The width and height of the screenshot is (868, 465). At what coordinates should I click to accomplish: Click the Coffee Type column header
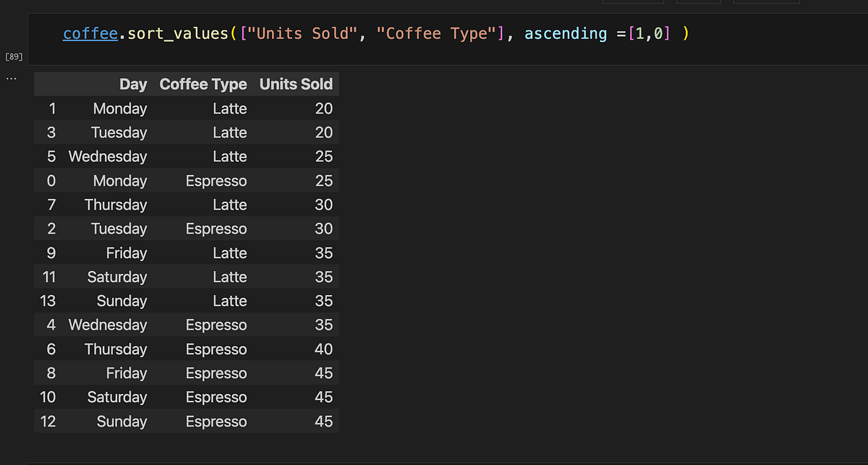coord(203,84)
